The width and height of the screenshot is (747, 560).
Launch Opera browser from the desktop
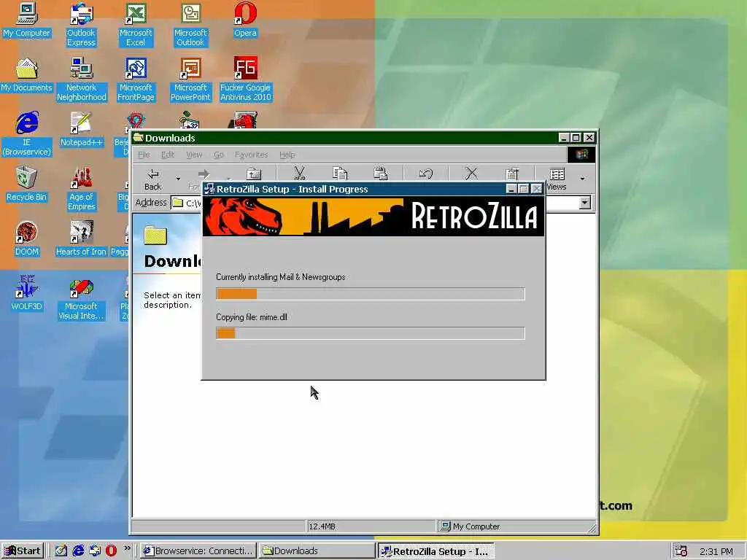click(245, 20)
